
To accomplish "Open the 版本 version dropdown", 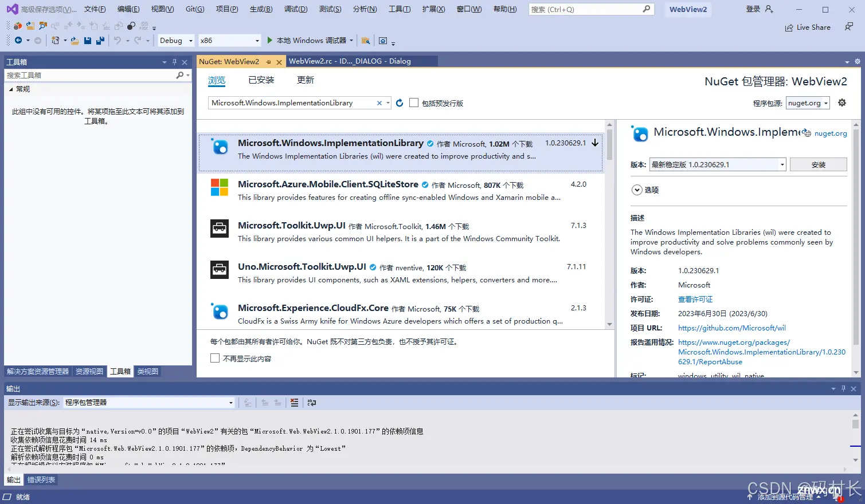I will pyautogui.click(x=718, y=164).
